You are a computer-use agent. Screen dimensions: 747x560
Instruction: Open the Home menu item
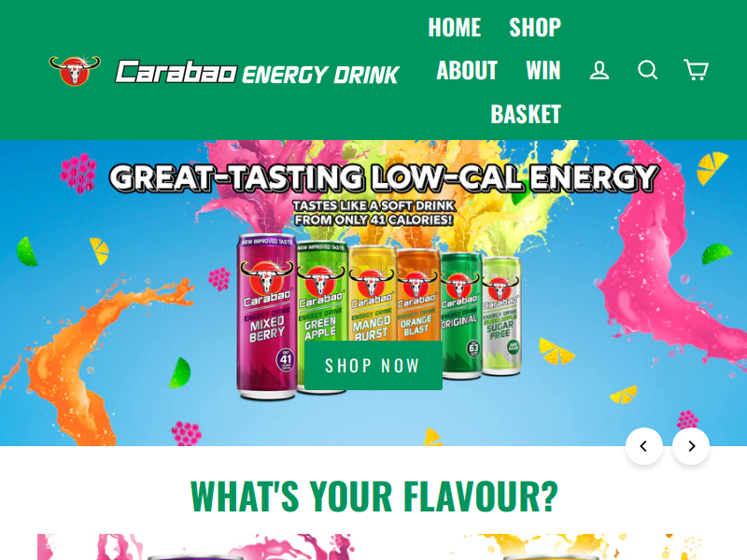pos(455,27)
